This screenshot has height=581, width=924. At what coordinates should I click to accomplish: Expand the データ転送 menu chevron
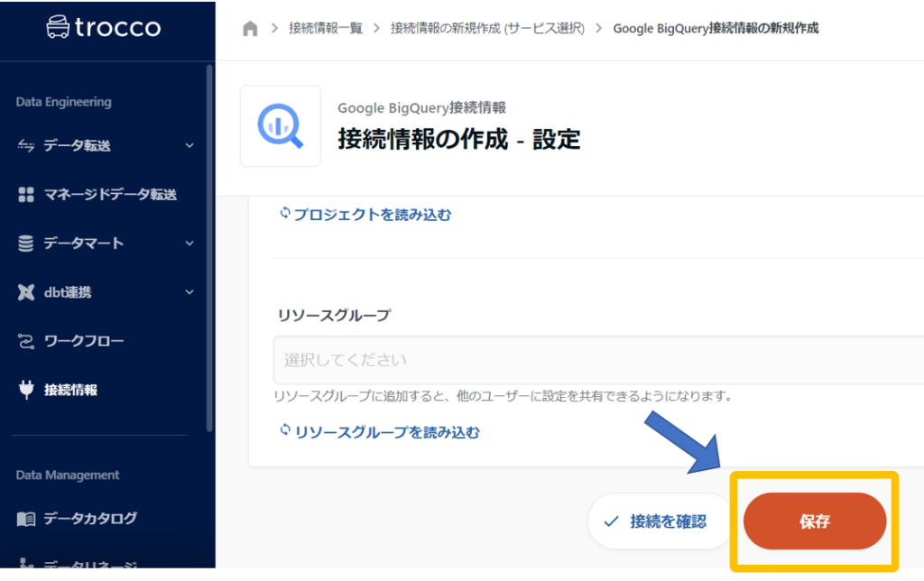[189, 146]
